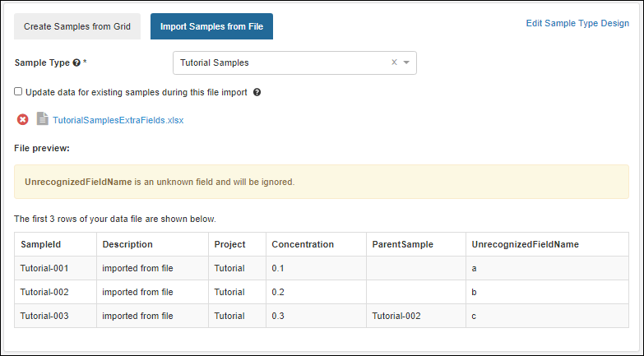Select Import Samples from File tab
This screenshot has height=356, width=644.
[x=211, y=26]
